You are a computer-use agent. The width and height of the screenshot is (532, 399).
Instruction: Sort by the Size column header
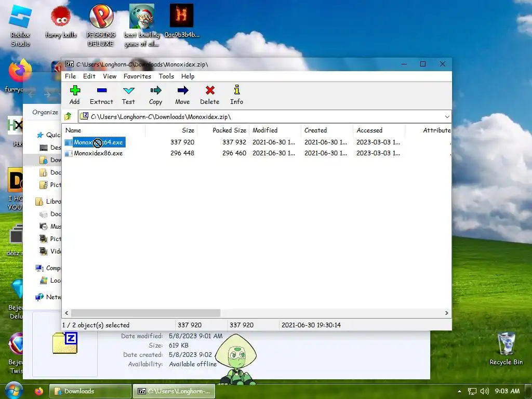[171, 130]
